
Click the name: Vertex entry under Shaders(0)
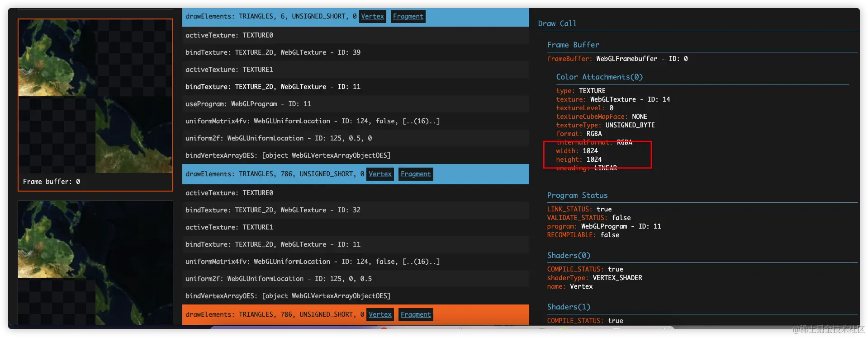pos(569,286)
